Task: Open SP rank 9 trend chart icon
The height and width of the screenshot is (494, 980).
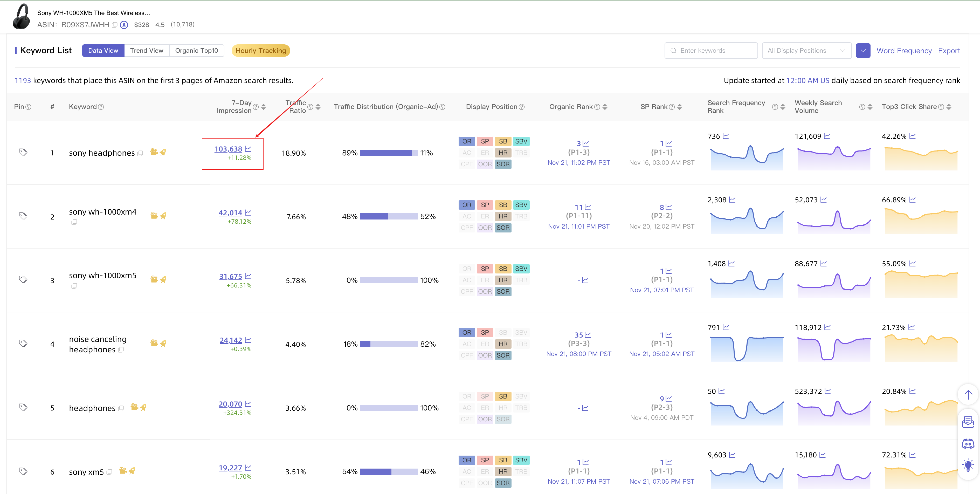Action: click(669, 399)
